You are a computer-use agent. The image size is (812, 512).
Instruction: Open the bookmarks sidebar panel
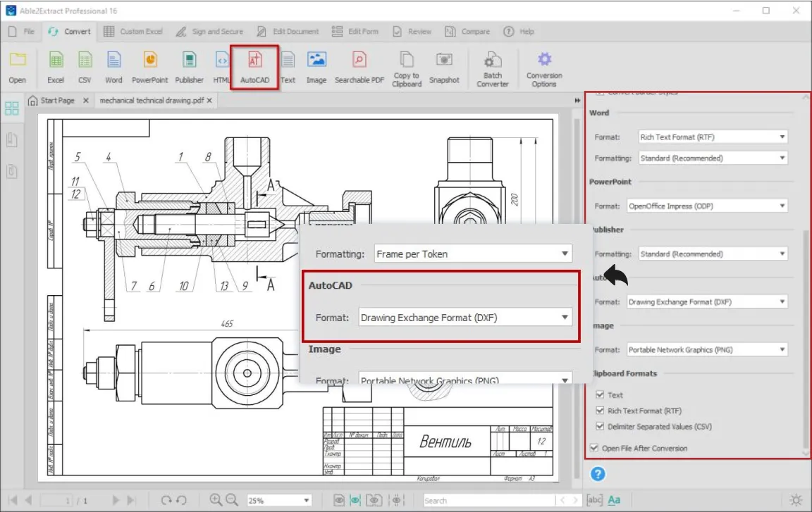click(12, 139)
